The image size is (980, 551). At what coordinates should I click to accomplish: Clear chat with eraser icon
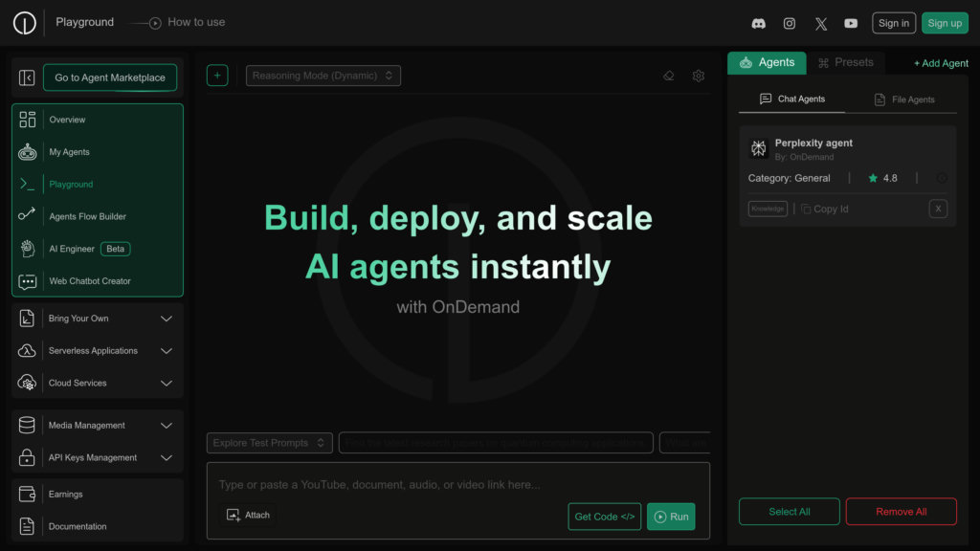669,76
